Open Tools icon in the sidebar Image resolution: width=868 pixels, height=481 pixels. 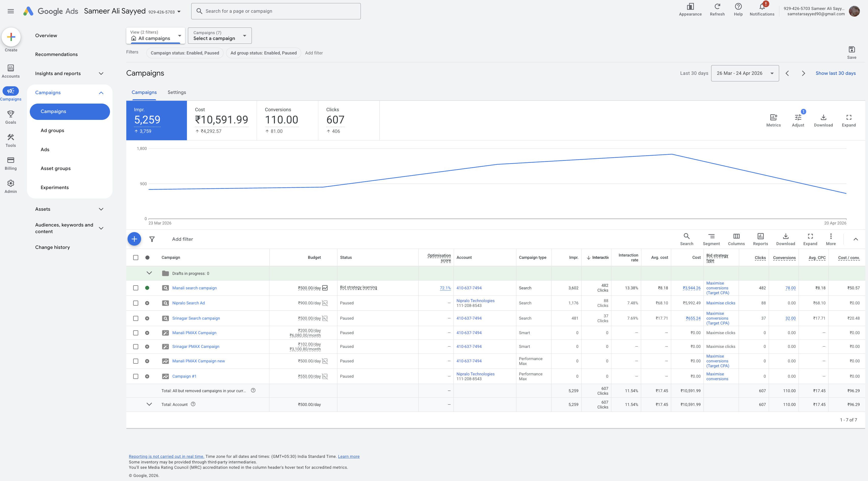tap(11, 140)
